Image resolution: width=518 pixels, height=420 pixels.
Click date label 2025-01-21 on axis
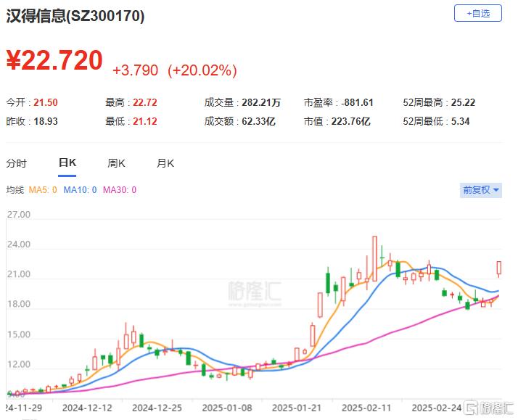click(x=297, y=408)
